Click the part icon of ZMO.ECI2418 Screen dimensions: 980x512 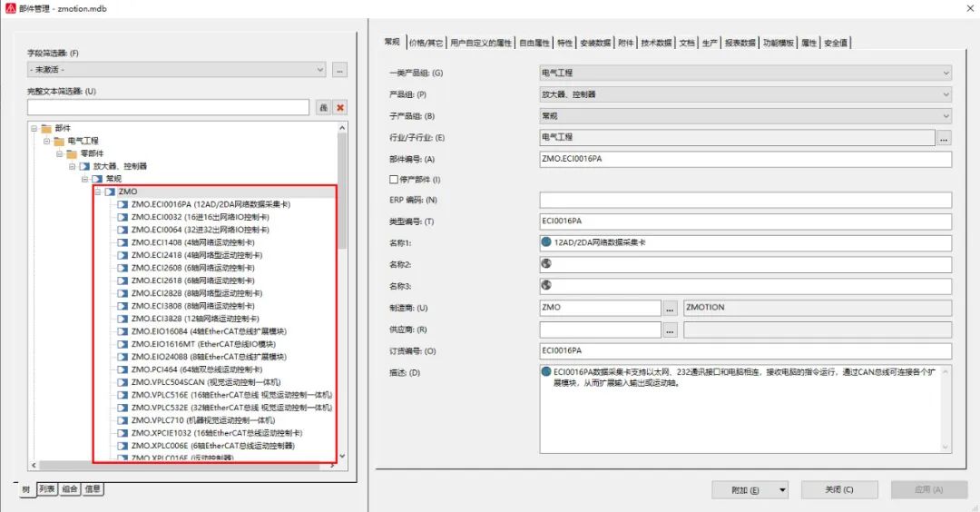pos(122,256)
